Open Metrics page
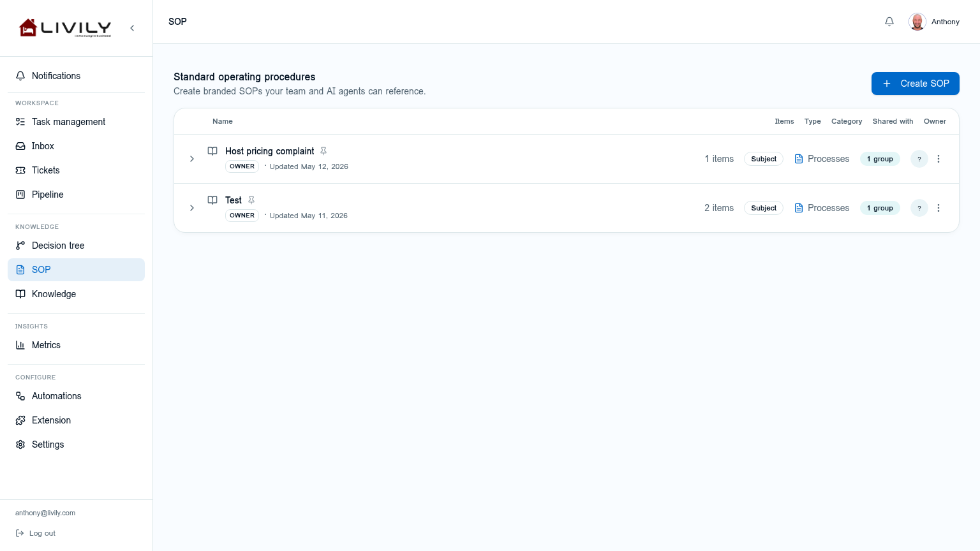This screenshot has width=980, height=551. [76, 345]
